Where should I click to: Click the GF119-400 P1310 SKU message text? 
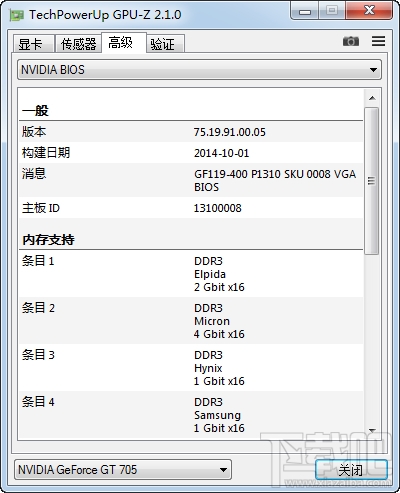point(275,180)
